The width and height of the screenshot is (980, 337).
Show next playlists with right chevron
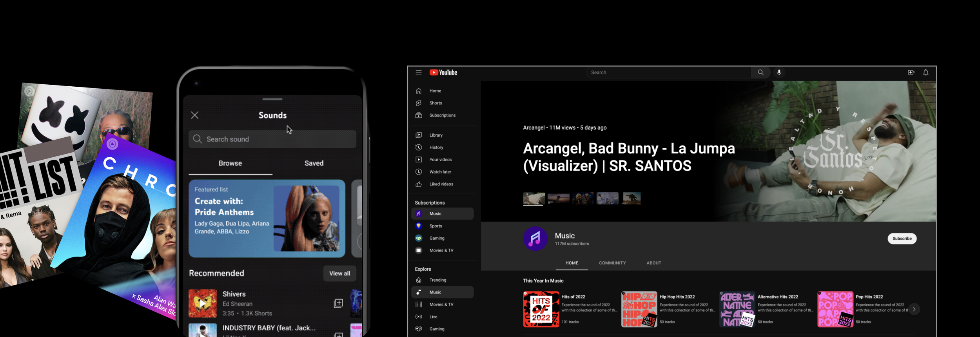914,310
